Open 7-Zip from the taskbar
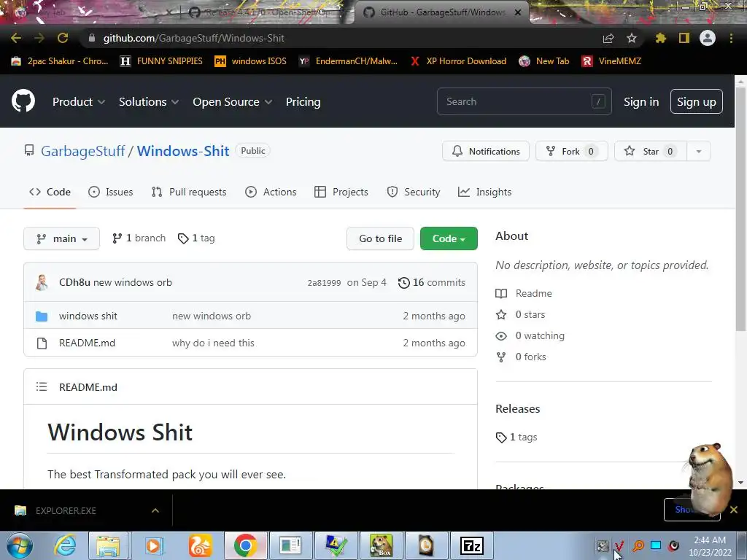The width and height of the screenshot is (747, 560). pos(472,545)
